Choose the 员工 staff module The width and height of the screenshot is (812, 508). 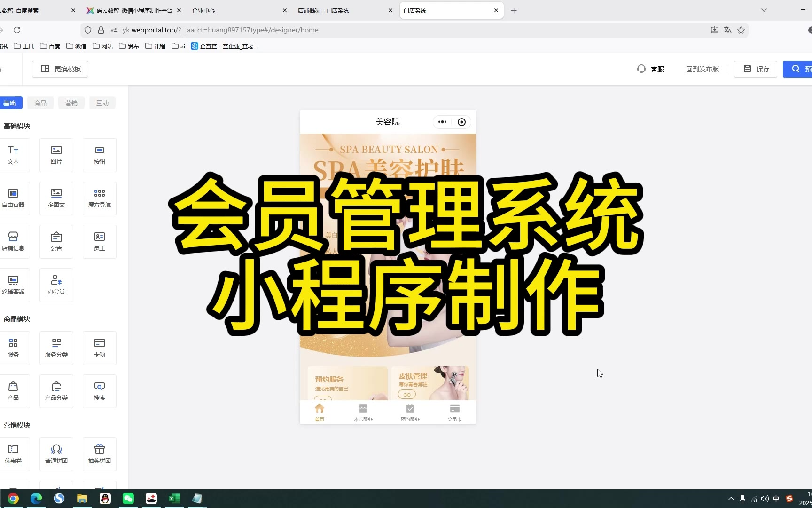click(100, 241)
